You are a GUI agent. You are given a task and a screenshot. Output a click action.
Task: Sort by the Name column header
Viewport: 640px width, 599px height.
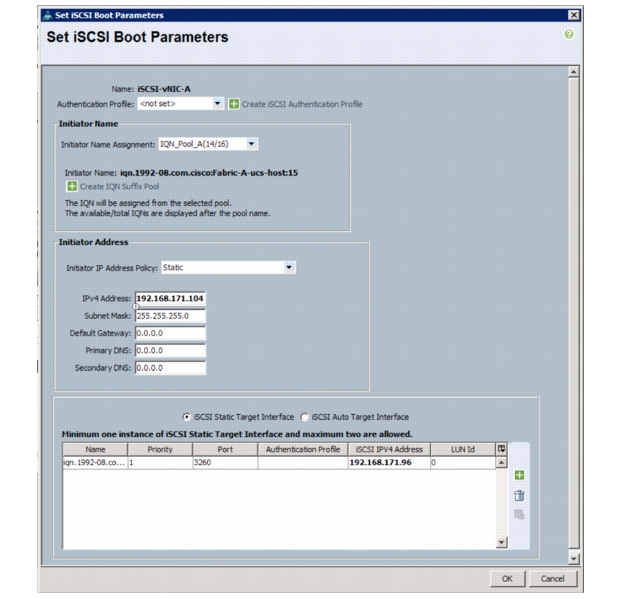(x=95, y=449)
